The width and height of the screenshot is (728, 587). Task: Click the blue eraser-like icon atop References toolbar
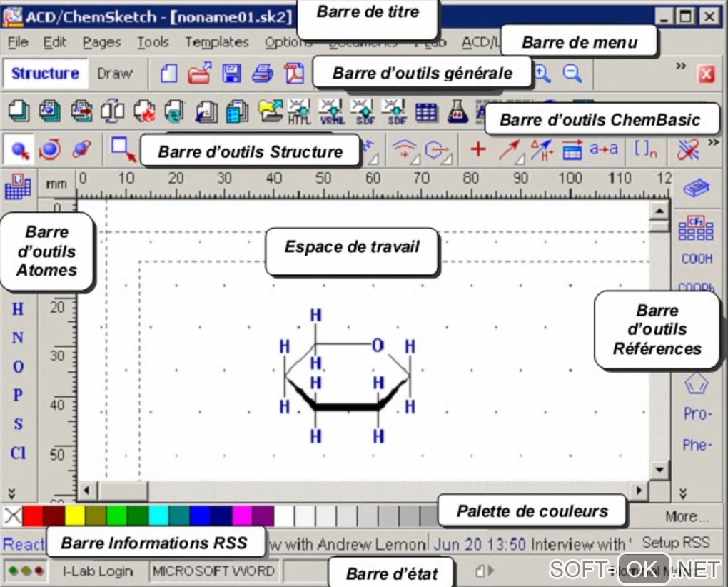pyautogui.click(x=696, y=188)
